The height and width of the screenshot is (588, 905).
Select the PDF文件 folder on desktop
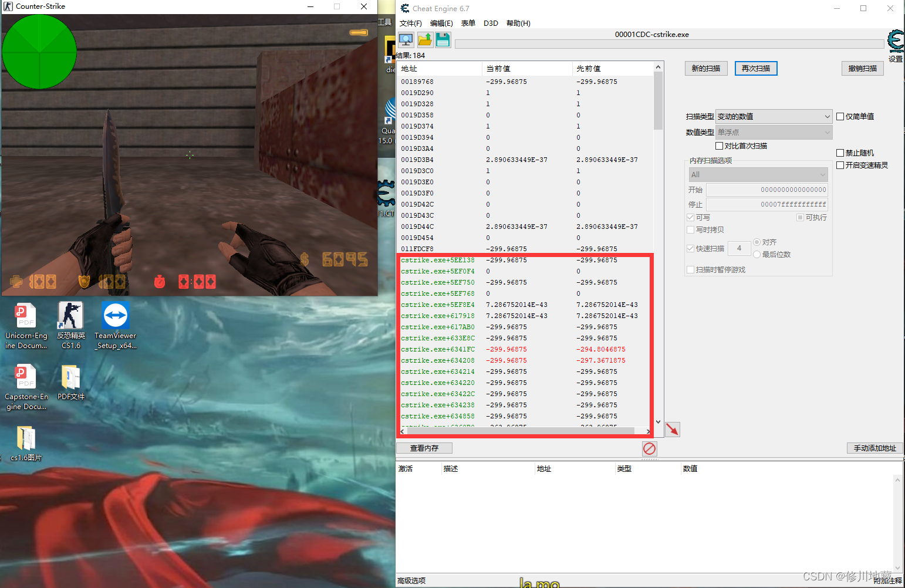(71, 383)
